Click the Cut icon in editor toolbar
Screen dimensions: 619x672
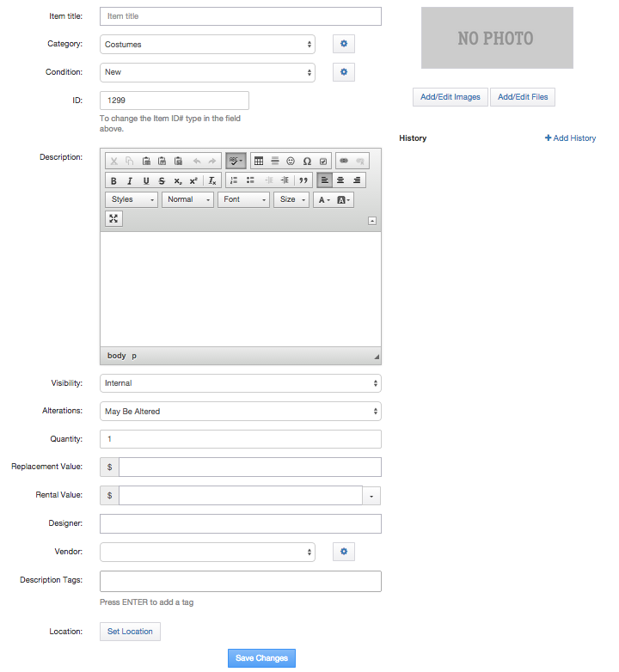(x=113, y=162)
